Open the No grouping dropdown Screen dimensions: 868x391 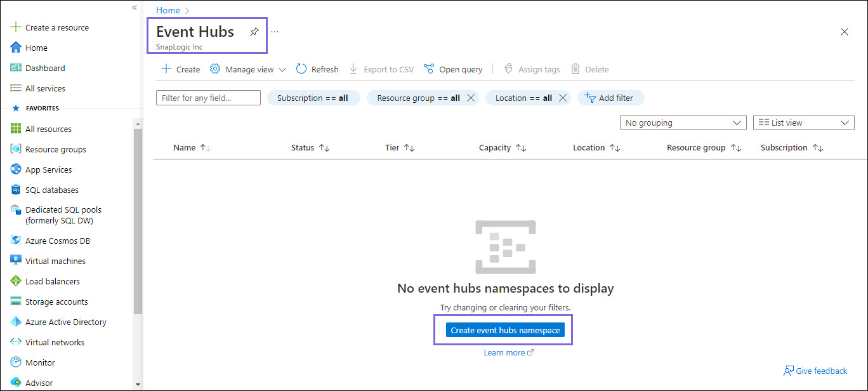(x=683, y=122)
